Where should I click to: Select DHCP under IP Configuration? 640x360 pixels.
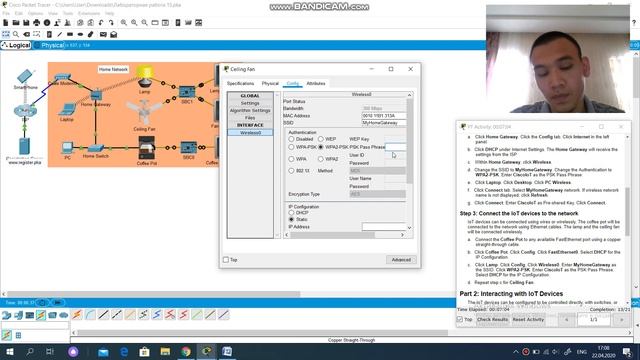pos(291,213)
